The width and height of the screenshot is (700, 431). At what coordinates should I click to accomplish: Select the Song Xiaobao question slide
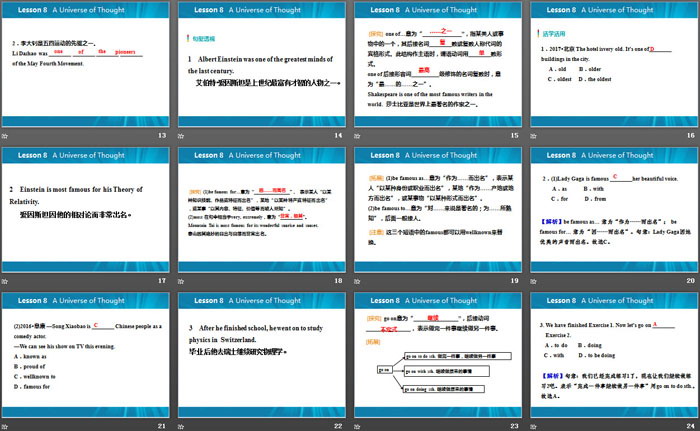click(87, 354)
